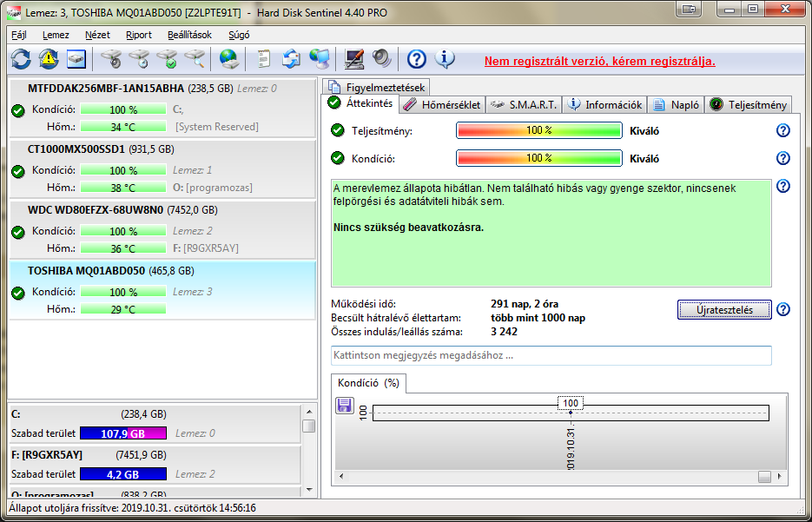812x522 pixels.
Task: Click green check icon of WDC WD80EFZX disk
Action: pyautogui.click(x=18, y=232)
